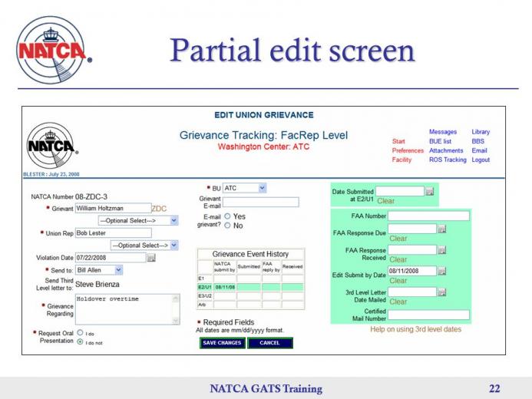The width and height of the screenshot is (532, 399).
Task: Click the Certified Mail Number field
Action: click(x=428, y=315)
